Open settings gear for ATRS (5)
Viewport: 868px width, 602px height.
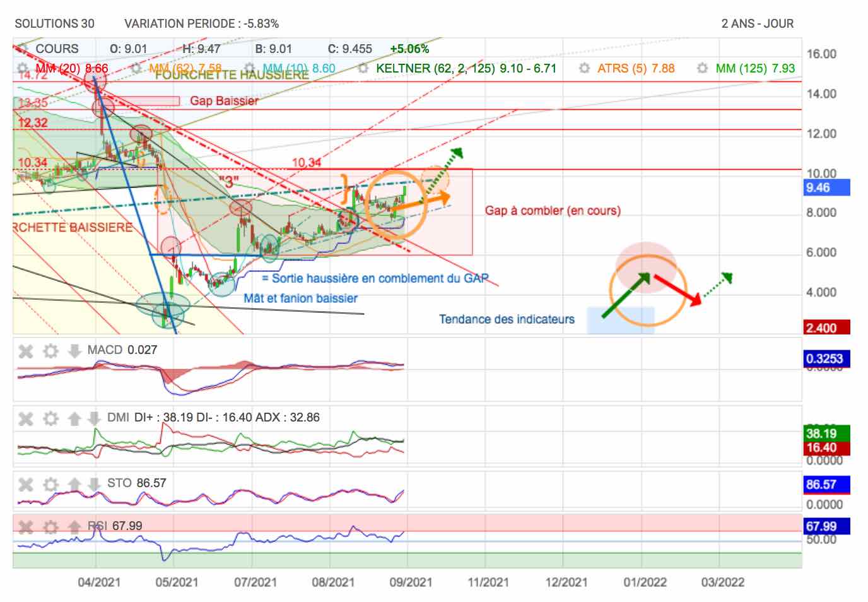[x=584, y=68]
